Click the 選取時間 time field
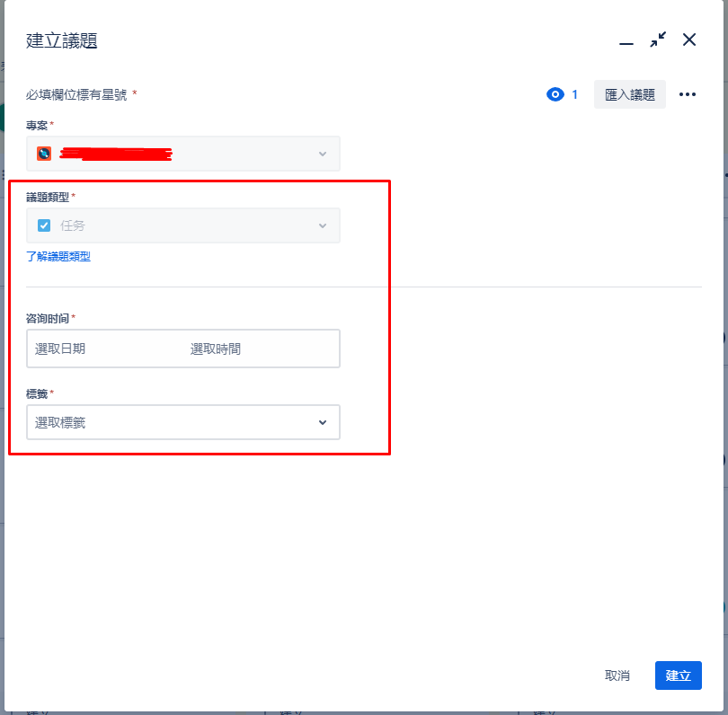 (216, 349)
